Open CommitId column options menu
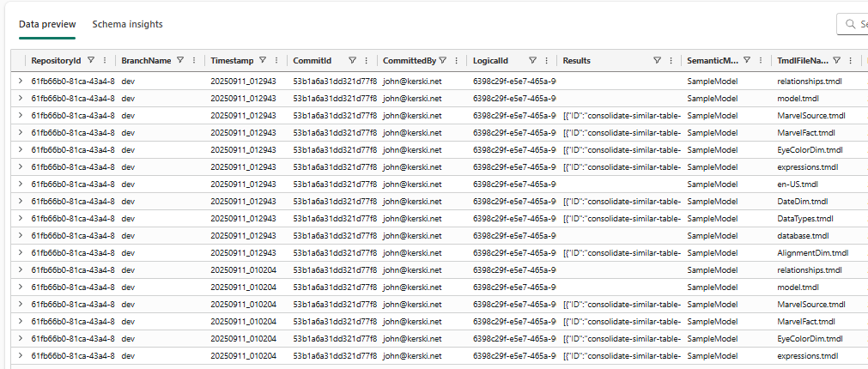868x369 pixels. tap(366, 61)
